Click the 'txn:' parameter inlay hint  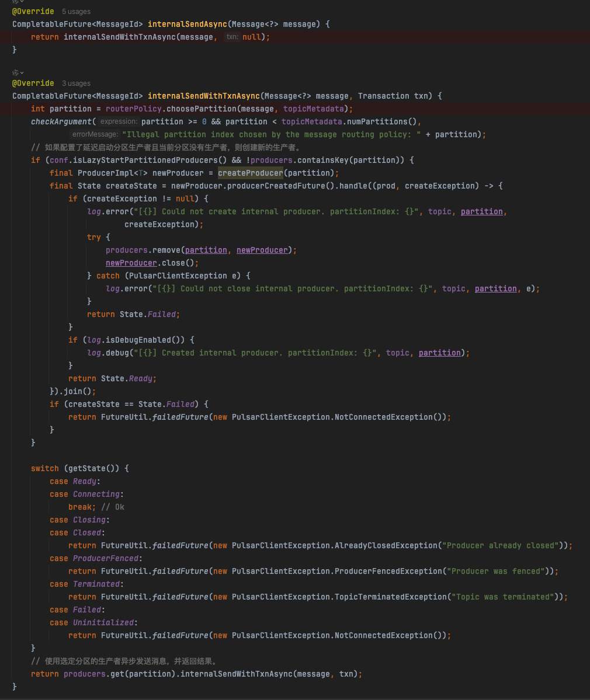232,37
